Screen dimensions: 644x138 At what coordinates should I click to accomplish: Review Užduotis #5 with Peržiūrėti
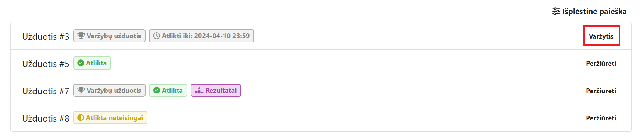click(x=601, y=64)
